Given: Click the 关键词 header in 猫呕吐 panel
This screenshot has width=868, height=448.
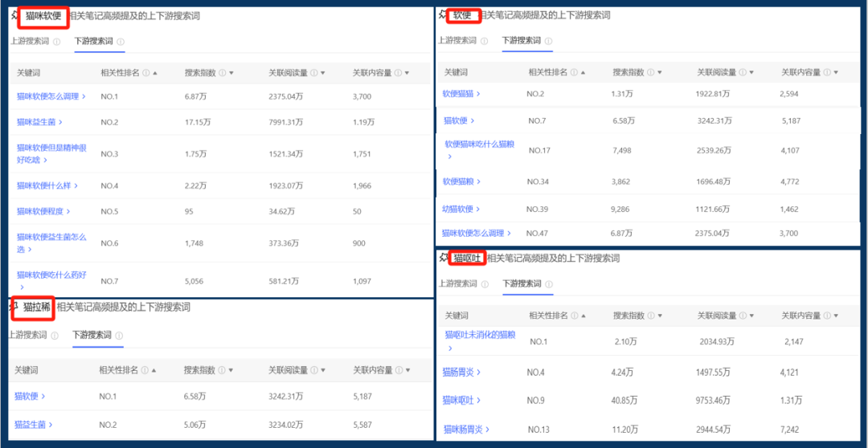Looking at the screenshot, I should 457,316.
